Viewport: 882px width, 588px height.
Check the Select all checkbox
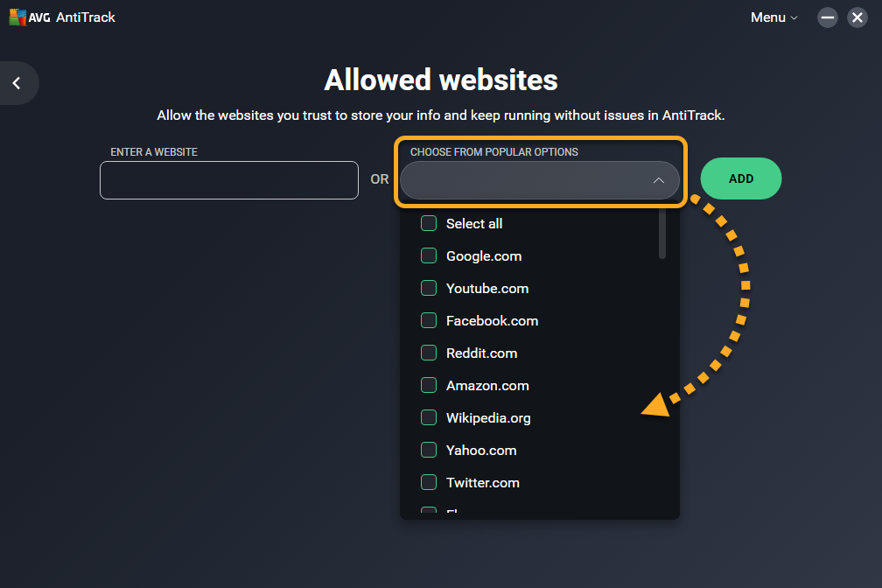tap(429, 224)
